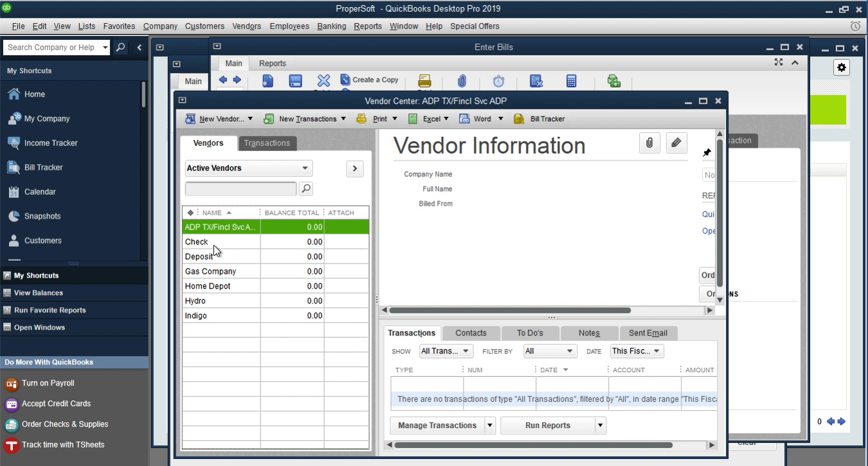Open the Reports menu in menu bar
The image size is (868, 466).
coord(368,26)
